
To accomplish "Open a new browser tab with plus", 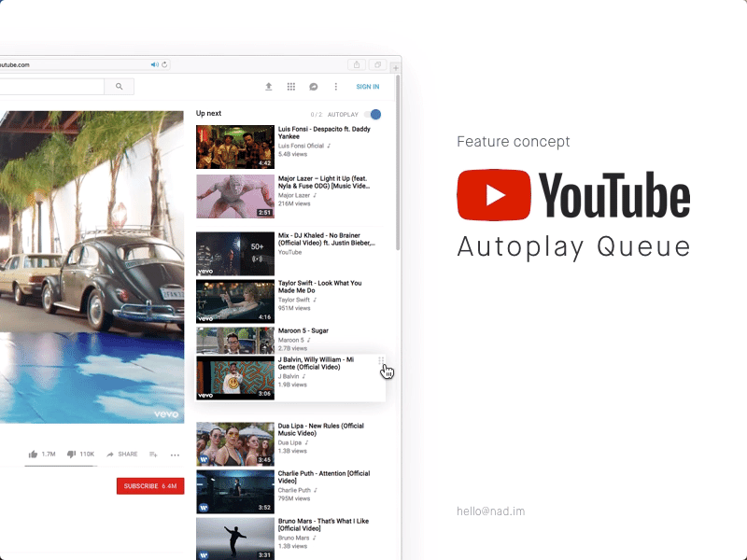I will (395, 67).
